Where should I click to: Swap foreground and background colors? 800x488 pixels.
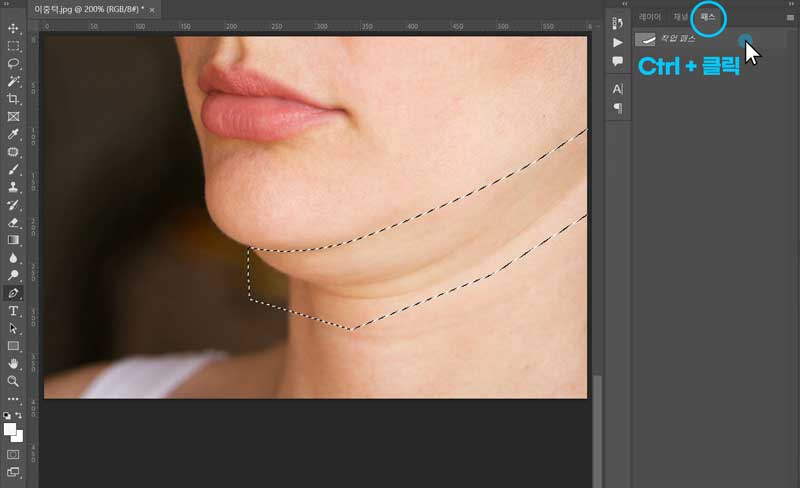pos(19,416)
